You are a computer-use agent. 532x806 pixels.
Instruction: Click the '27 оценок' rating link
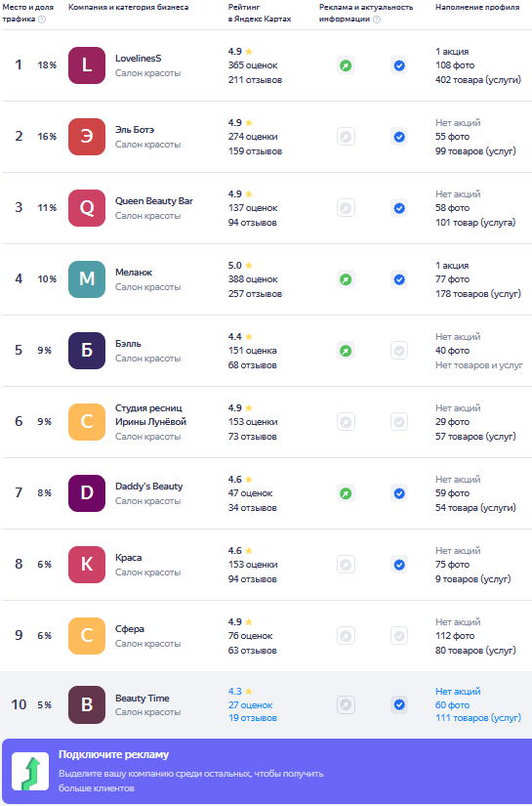click(x=251, y=705)
